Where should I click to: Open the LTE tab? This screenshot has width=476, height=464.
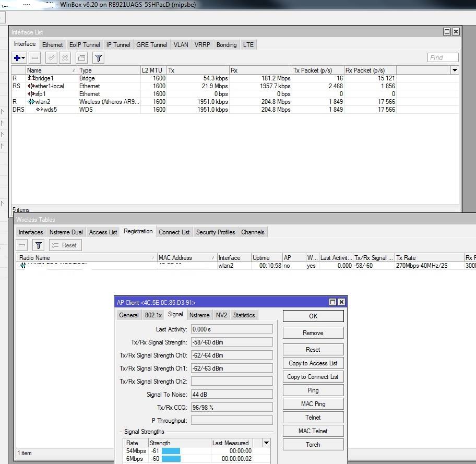click(248, 45)
